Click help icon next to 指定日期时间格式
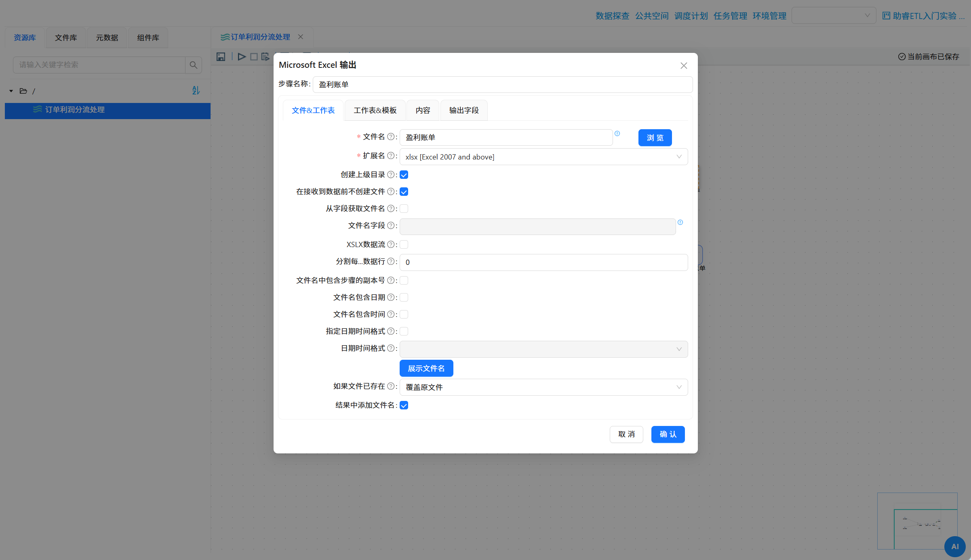The height and width of the screenshot is (560, 971). point(391,331)
